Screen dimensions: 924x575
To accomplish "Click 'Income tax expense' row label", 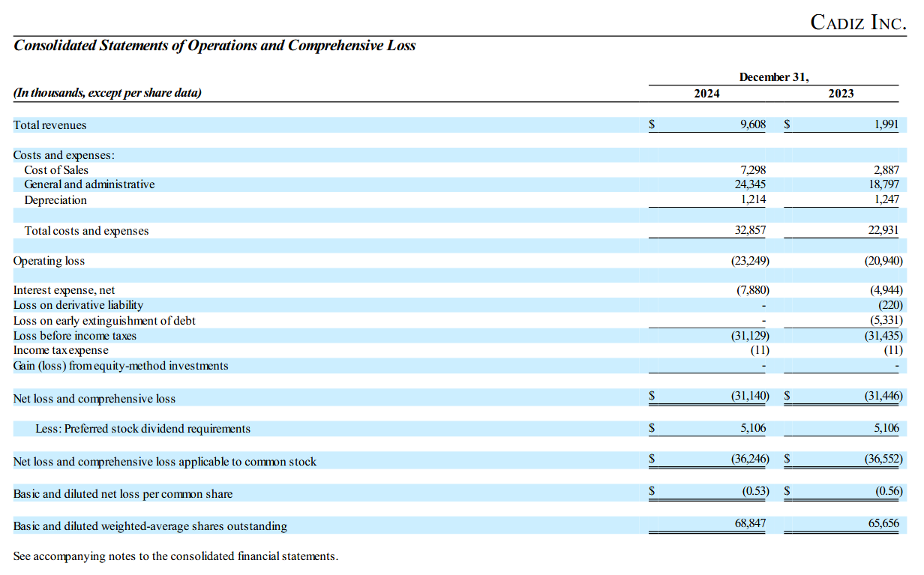I will pos(61,350).
